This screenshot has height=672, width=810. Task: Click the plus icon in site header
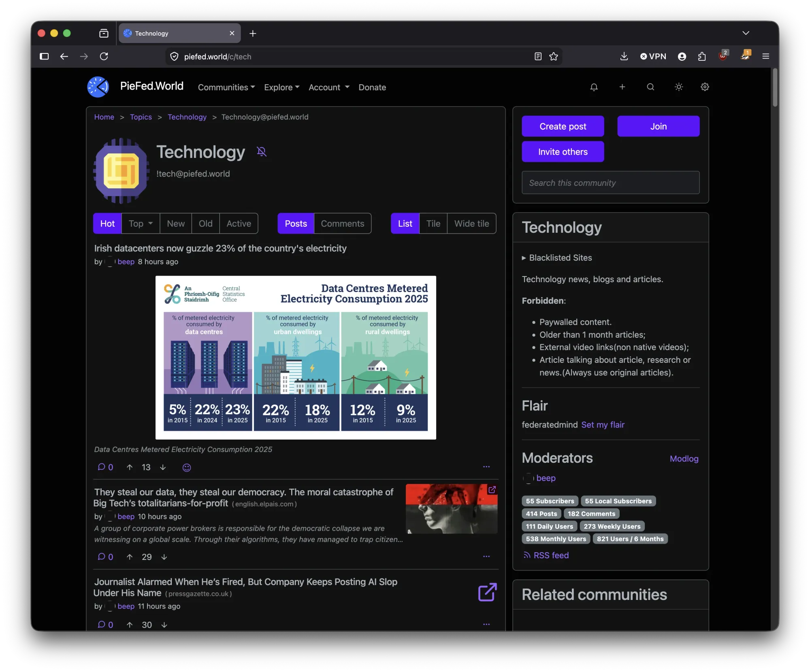[x=622, y=87]
